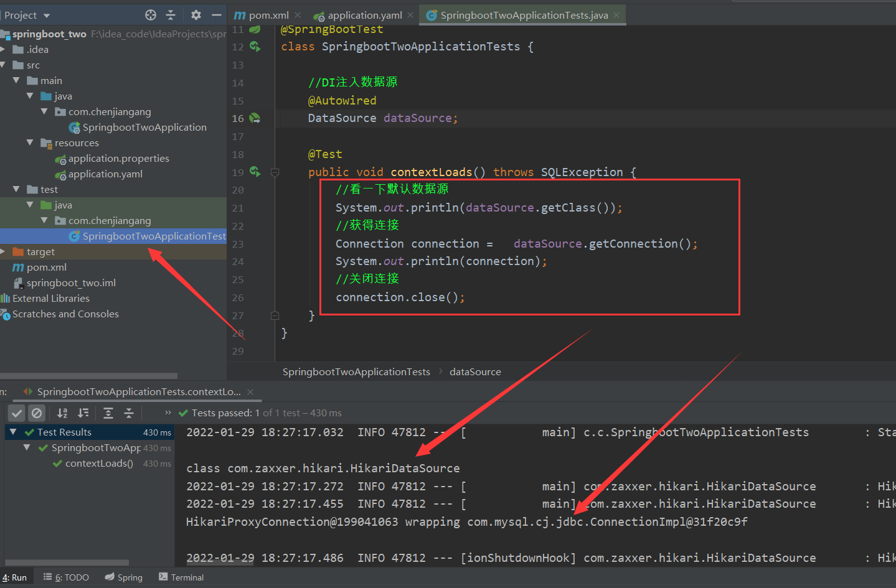Screen dimensions: 896x588
Task: Click Project panel horizontal scrollbar
Action: (88, 376)
